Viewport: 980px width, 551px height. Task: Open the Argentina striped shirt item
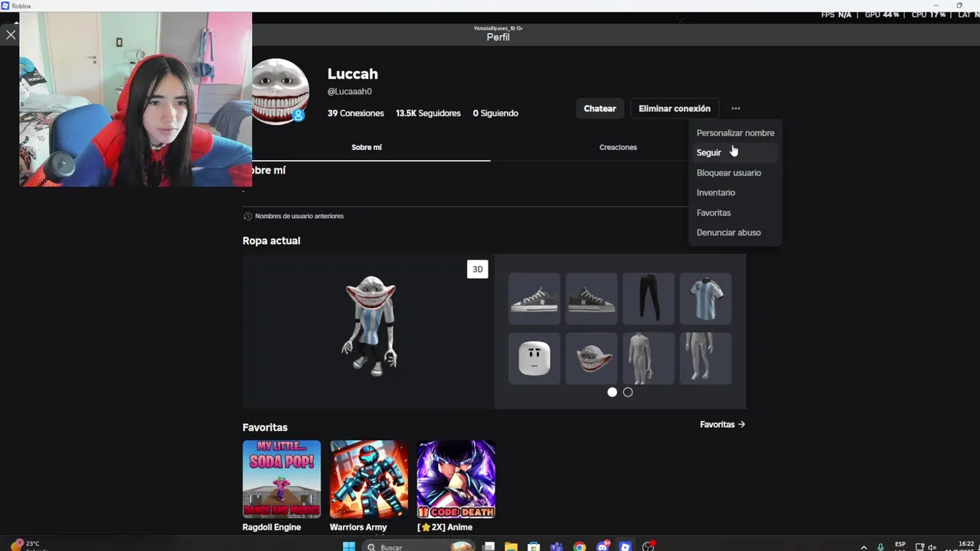click(705, 298)
